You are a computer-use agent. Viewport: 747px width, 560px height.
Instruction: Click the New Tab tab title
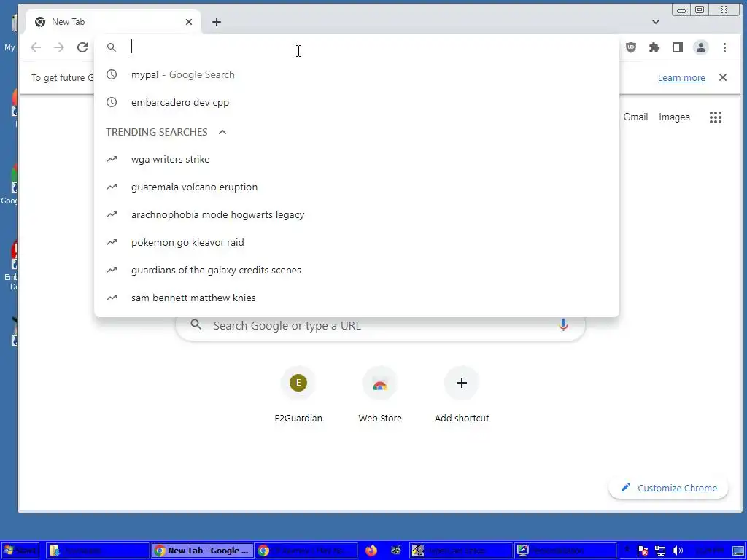[68, 22]
